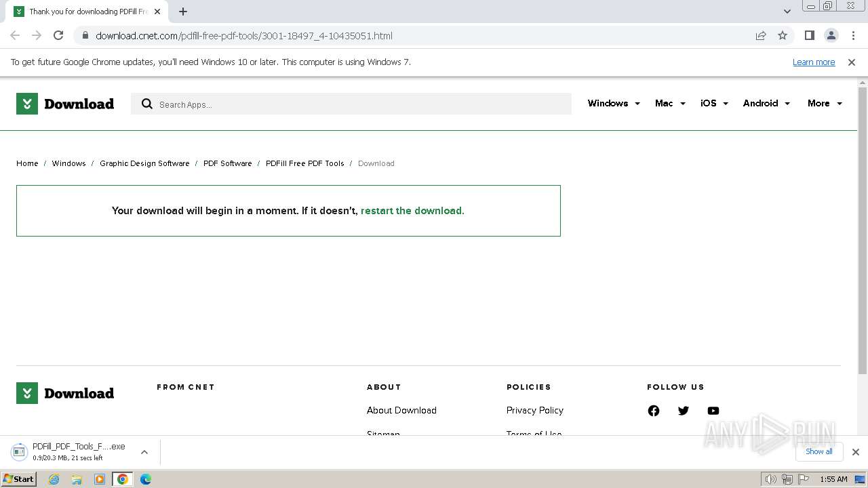Open a new tab with plus icon
868x488 pixels.
(183, 12)
